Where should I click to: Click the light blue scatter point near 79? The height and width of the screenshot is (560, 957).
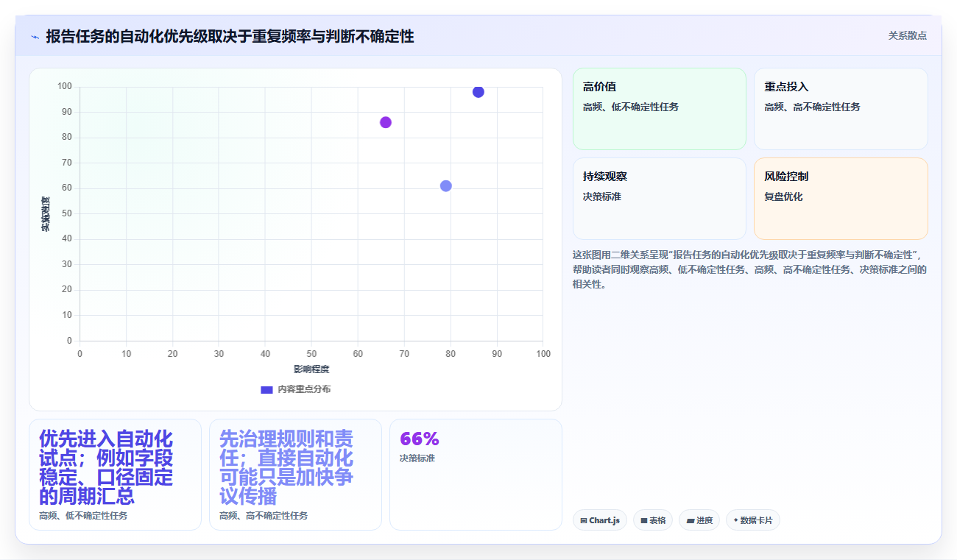point(446,185)
